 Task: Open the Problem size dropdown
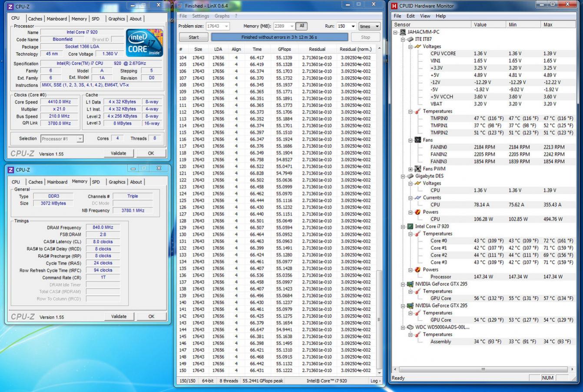coord(226,26)
